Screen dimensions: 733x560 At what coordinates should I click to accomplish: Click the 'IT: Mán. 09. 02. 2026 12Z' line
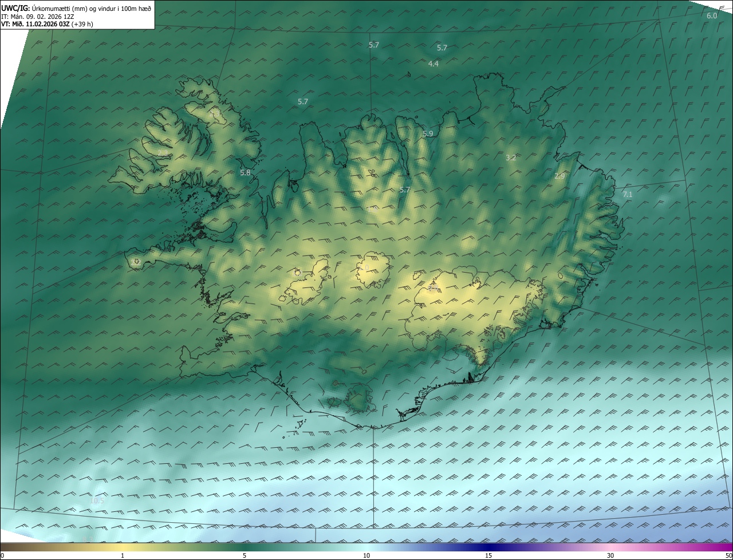[38, 17]
